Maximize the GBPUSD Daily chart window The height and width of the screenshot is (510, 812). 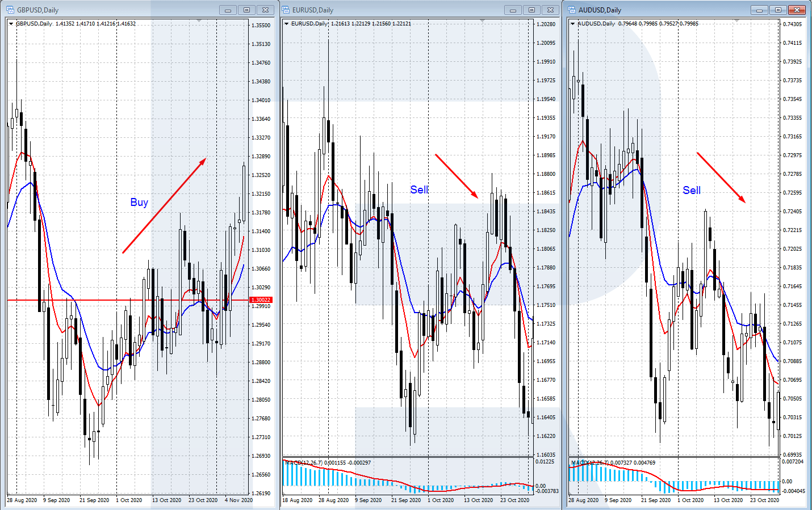pyautogui.click(x=246, y=10)
